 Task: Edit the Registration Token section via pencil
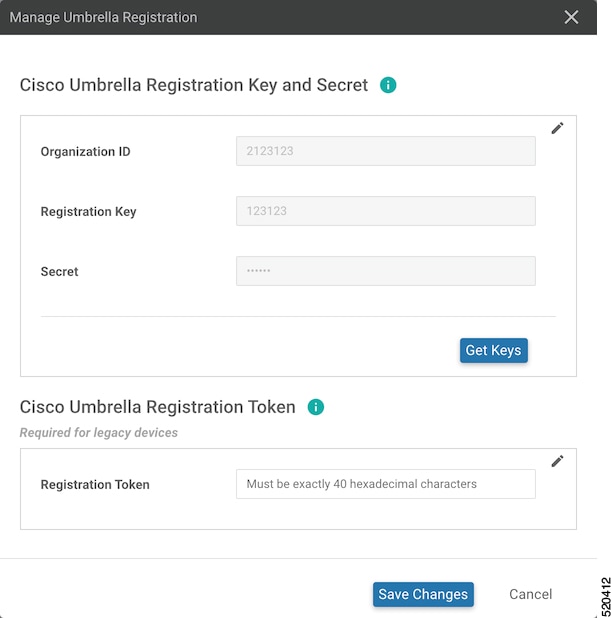click(557, 461)
